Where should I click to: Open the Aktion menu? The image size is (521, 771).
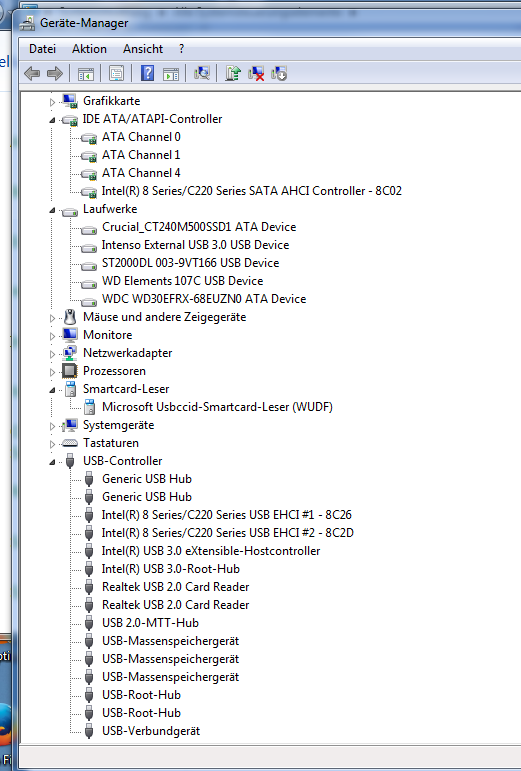click(x=89, y=49)
